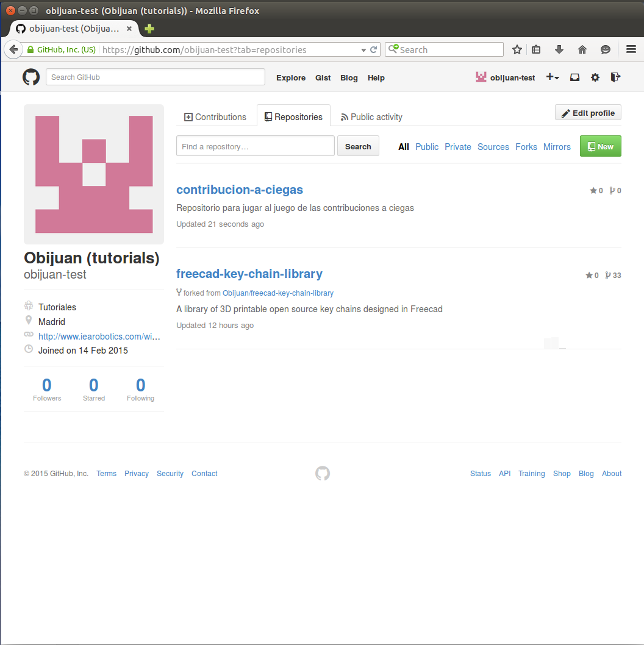The image size is (644, 645).
Task: Filter repositories by Forks
Action: pos(526,147)
